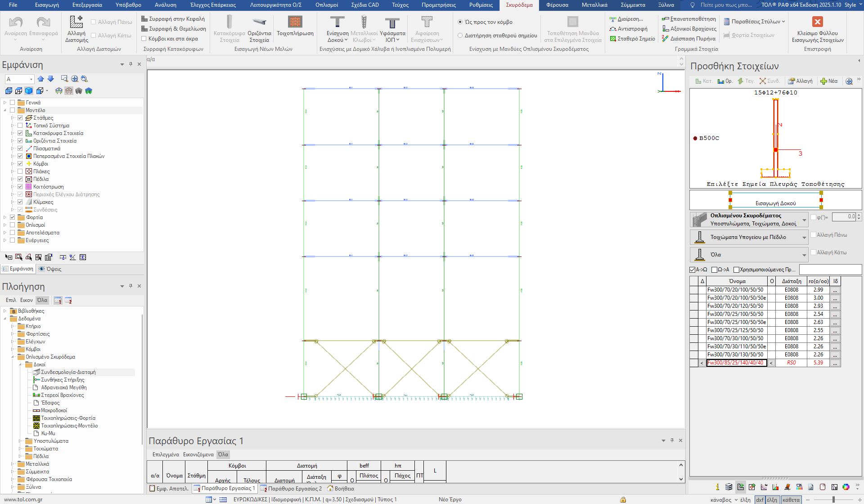
Task: Enable Κόμβοι και στα άκρα checkbox
Action: (144, 39)
